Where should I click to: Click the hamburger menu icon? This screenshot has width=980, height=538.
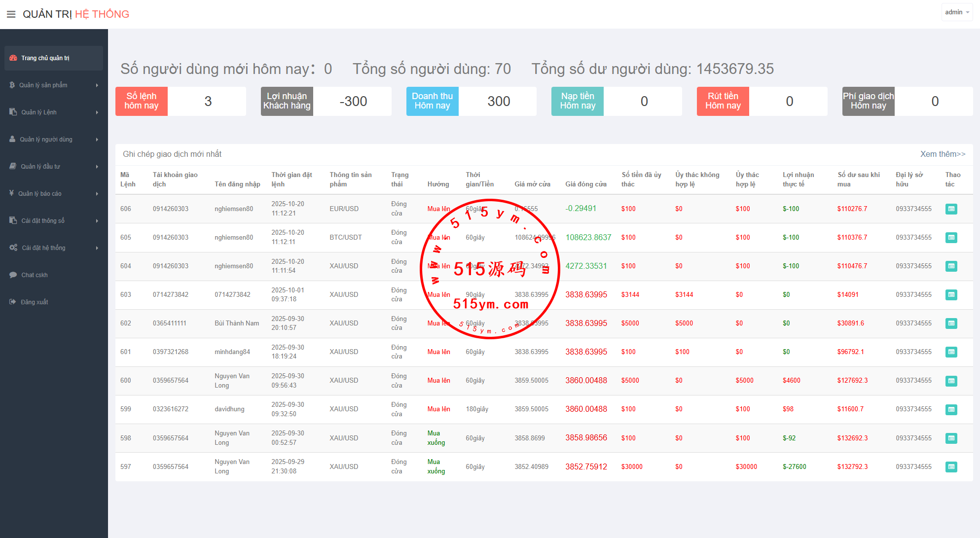pos(11,14)
